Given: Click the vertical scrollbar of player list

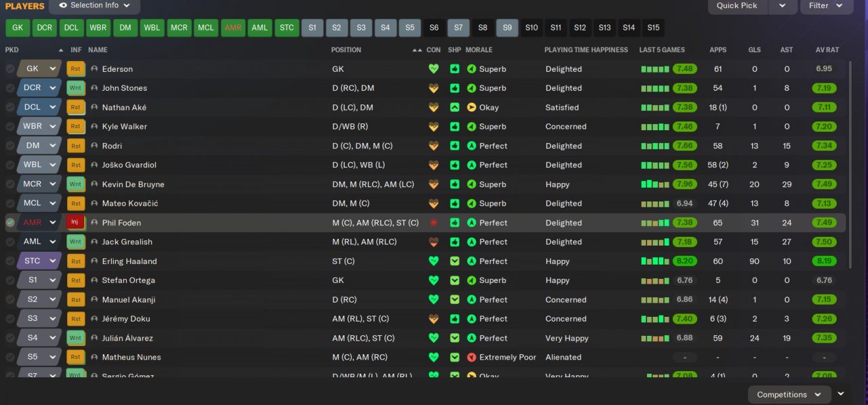Looking at the screenshot, I should coord(850,166).
